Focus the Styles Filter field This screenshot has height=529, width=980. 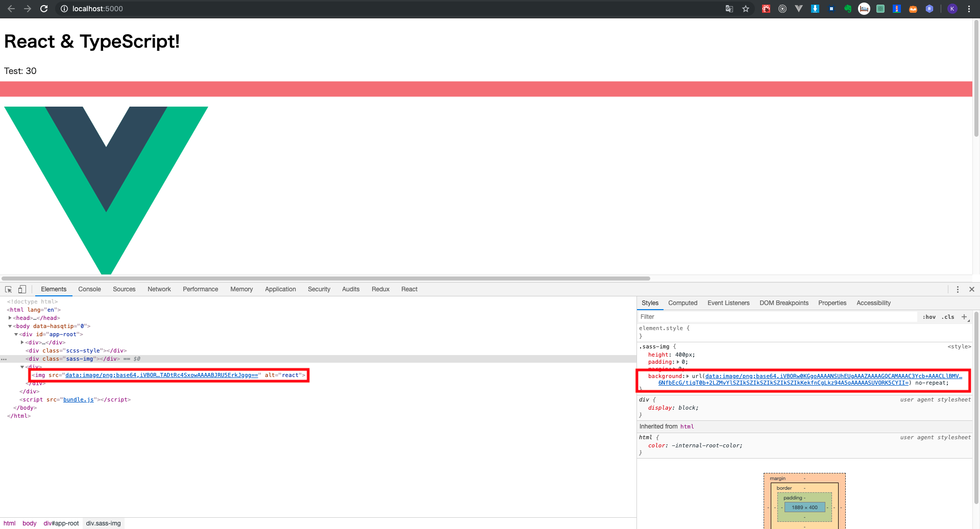777,317
